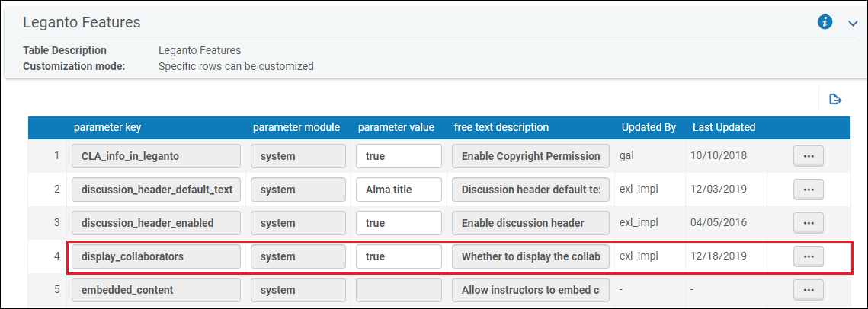This screenshot has width=868, height=309.
Task: Sort by parameter key column header
Action: click(107, 127)
